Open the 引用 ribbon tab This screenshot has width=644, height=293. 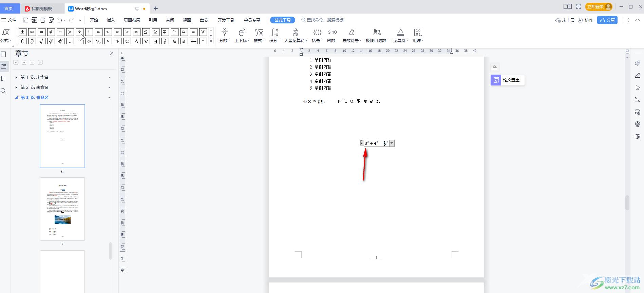point(153,20)
